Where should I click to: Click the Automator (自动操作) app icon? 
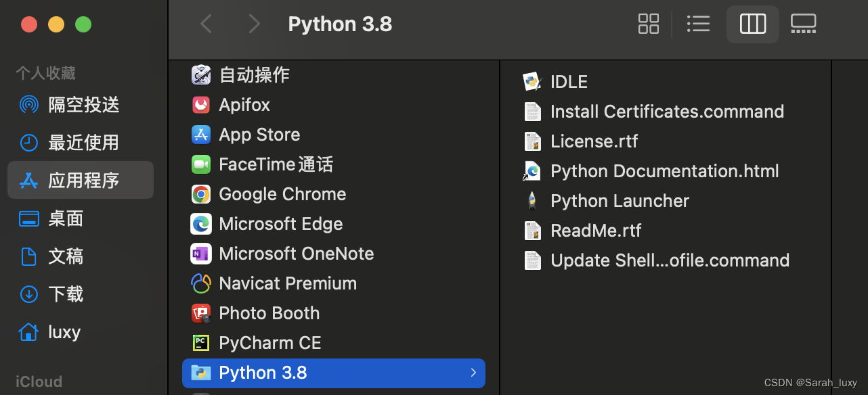pos(201,75)
